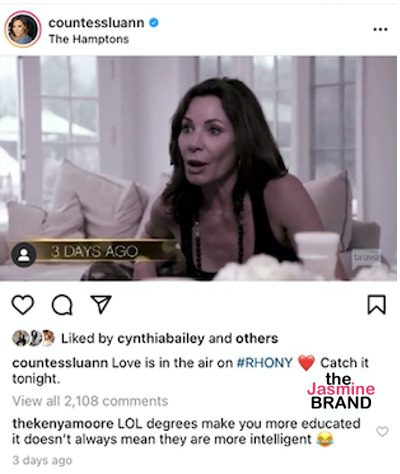The width and height of the screenshot is (400, 474).
Task: Open cynthiabailey from liked by line
Action: 161,339
